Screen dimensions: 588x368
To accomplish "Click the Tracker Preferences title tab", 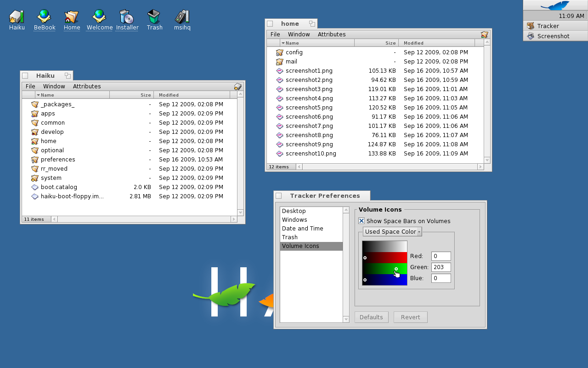I will coord(322,196).
